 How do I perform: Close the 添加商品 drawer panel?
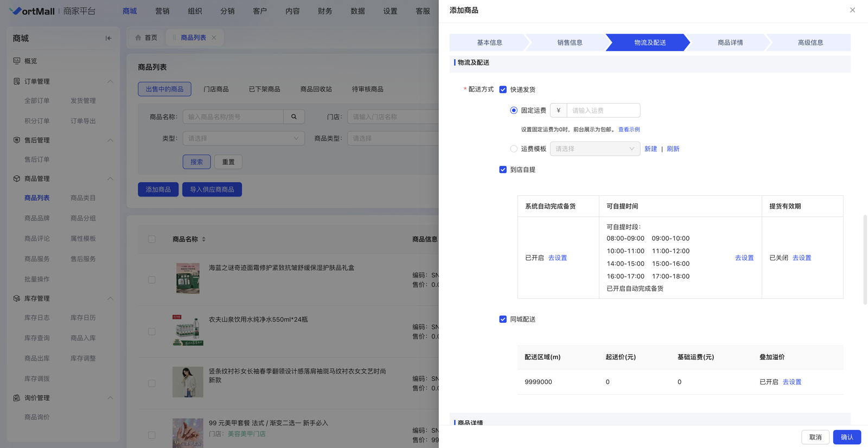852,10
